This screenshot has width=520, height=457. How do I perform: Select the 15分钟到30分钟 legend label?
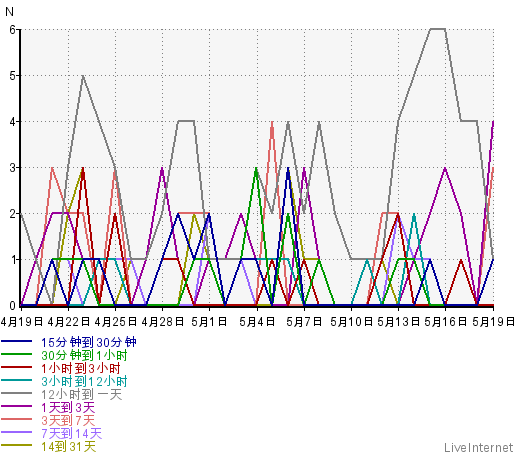point(89,342)
